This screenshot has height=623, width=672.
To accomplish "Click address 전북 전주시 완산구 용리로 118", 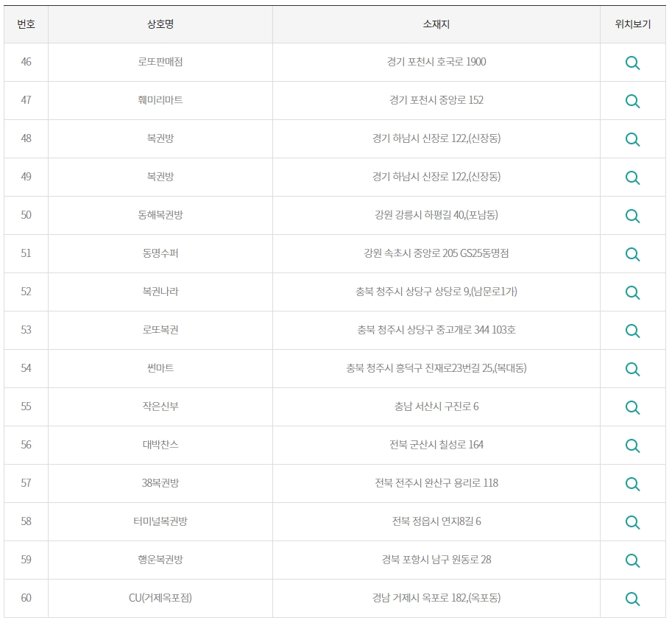I will click(436, 483).
